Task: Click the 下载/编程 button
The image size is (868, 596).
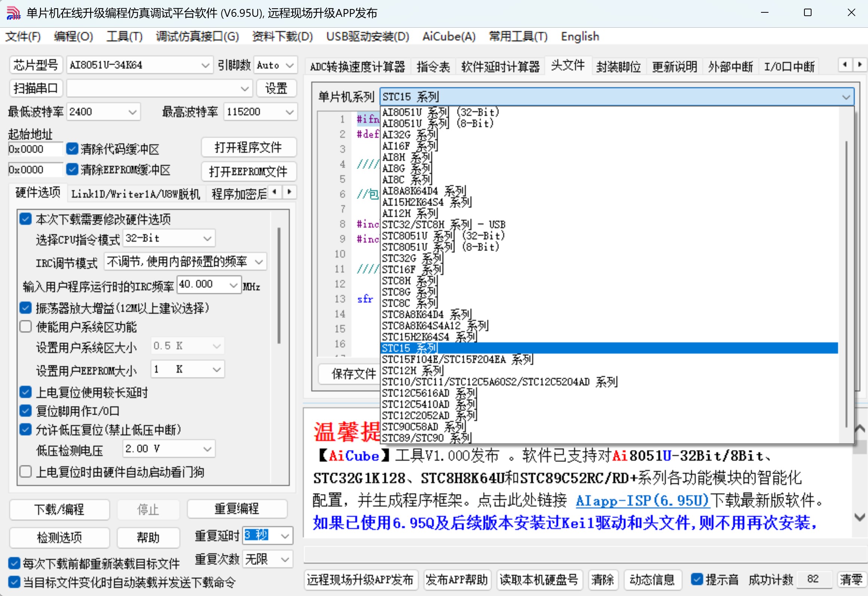Action: click(59, 509)
